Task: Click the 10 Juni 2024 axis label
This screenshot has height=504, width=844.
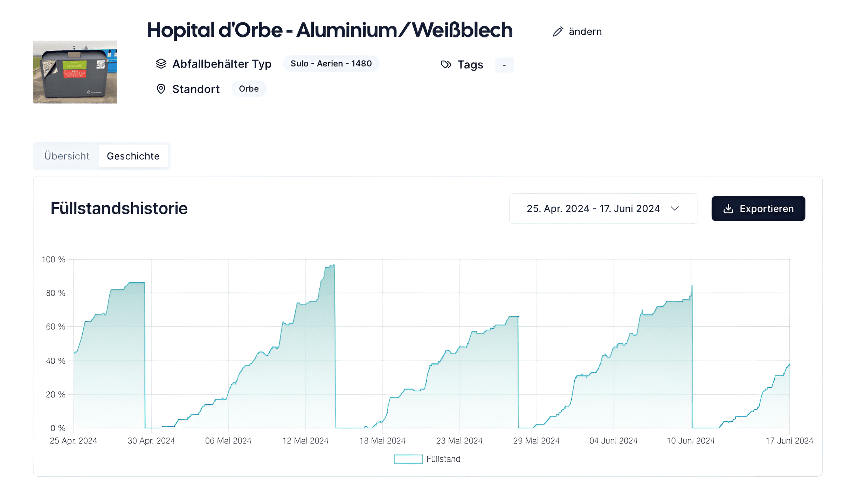Action: 690,441
